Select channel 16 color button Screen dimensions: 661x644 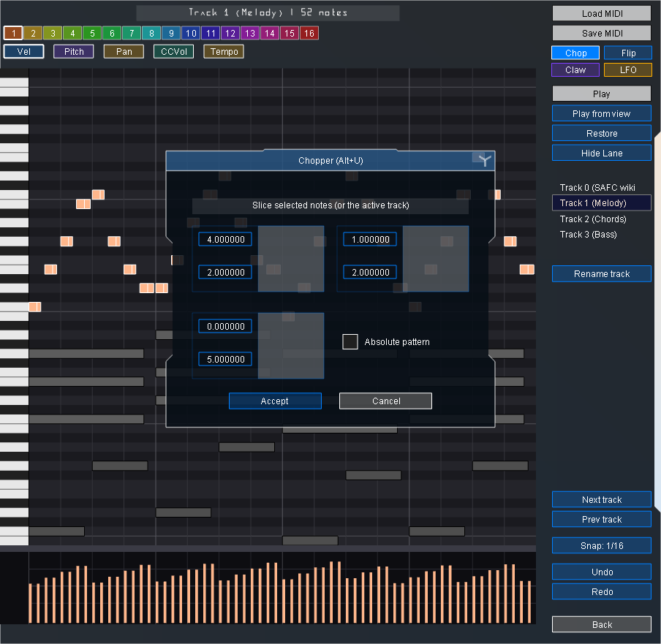[309, 33]
